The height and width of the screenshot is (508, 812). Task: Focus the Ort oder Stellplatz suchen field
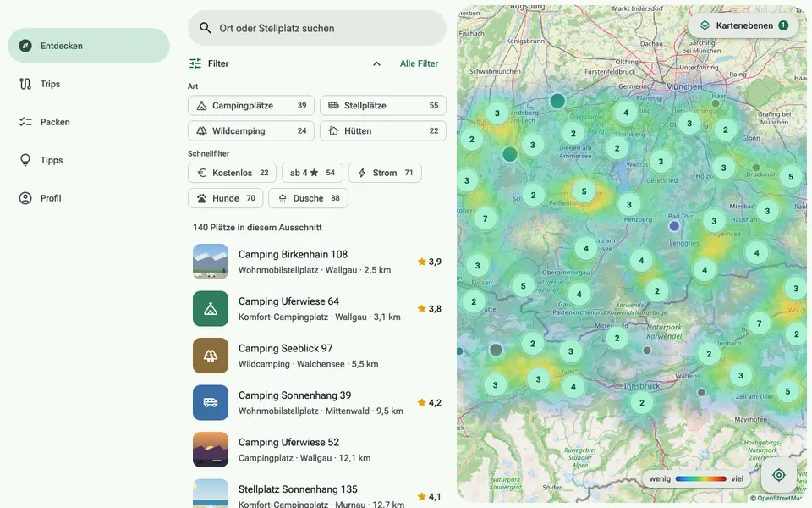click(317, 28)
